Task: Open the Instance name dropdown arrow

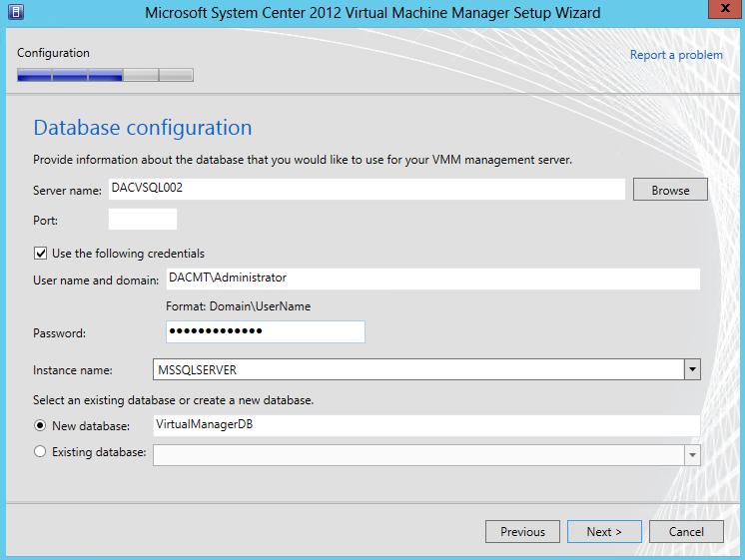Action: pyautogui.click(x=692, y=369)
